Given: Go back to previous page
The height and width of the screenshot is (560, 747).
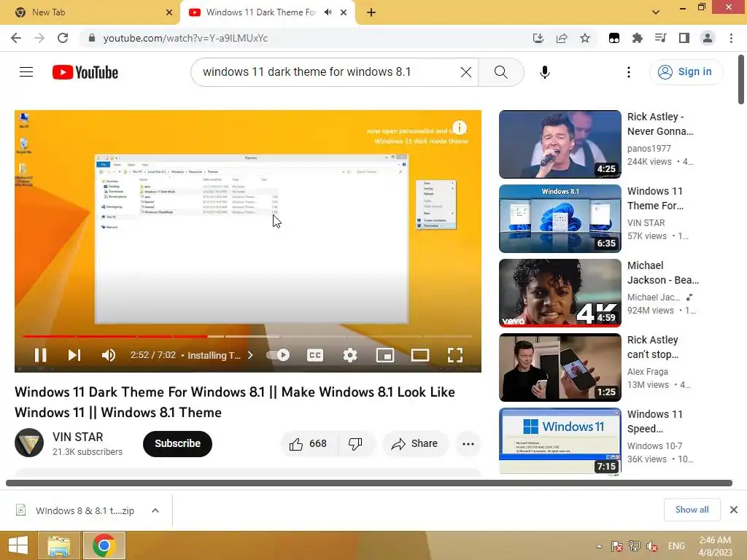Looking at the screenshot, I should coord(16,38).
